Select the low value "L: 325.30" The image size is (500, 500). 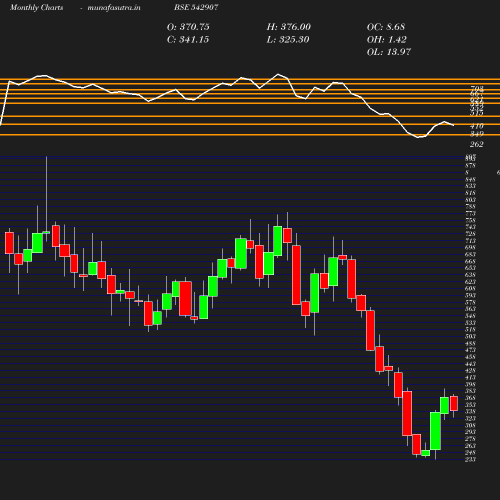[288, 40]
